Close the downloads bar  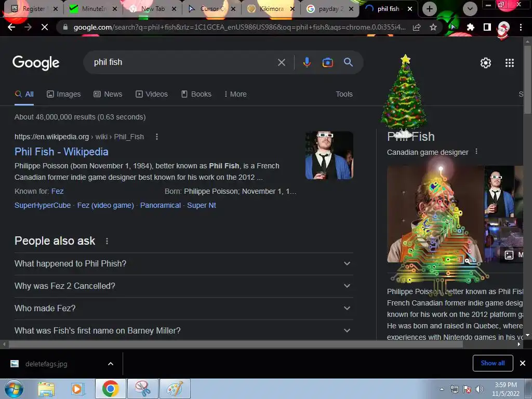pyautogui.click(x=523, y=363)
